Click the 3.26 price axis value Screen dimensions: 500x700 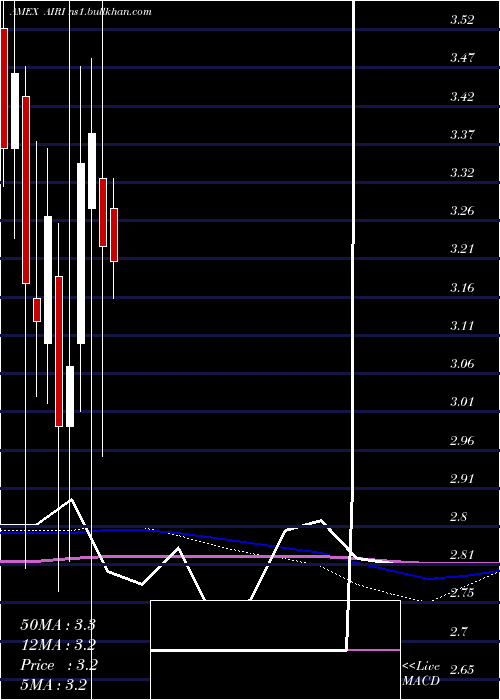pos(462,210)
